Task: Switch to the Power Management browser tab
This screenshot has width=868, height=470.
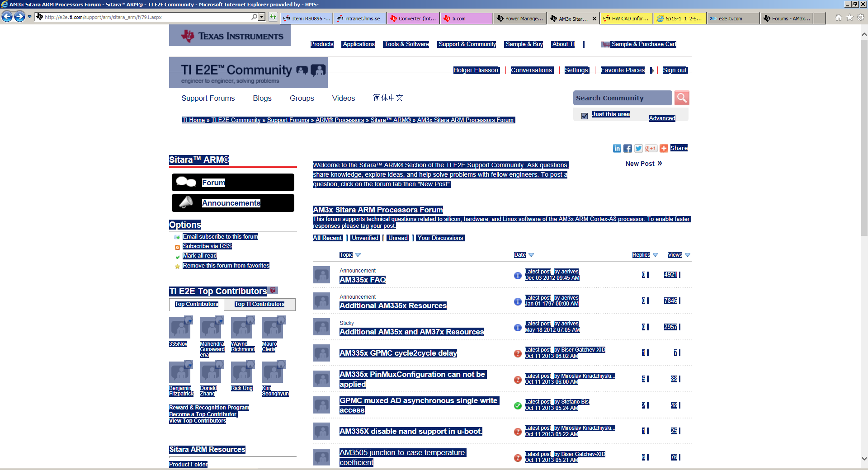Action: (519, 19)
